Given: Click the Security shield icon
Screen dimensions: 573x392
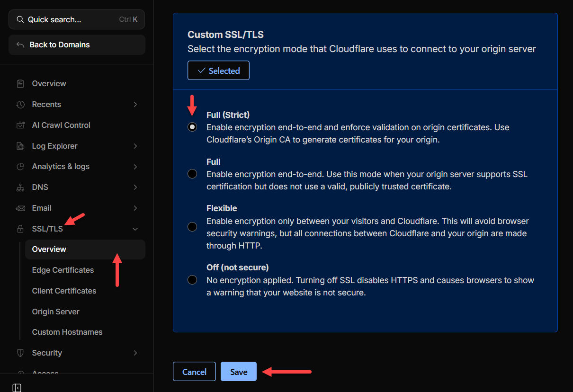Looking at the screenshot, I should (20, 353).
